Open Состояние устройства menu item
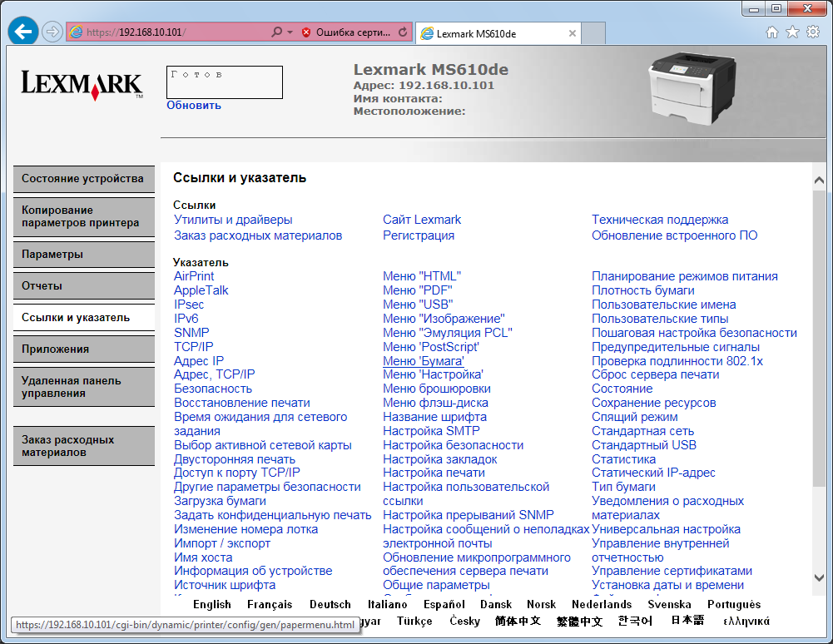This screenshot has height=644, width=833. [x=84, y=179]
